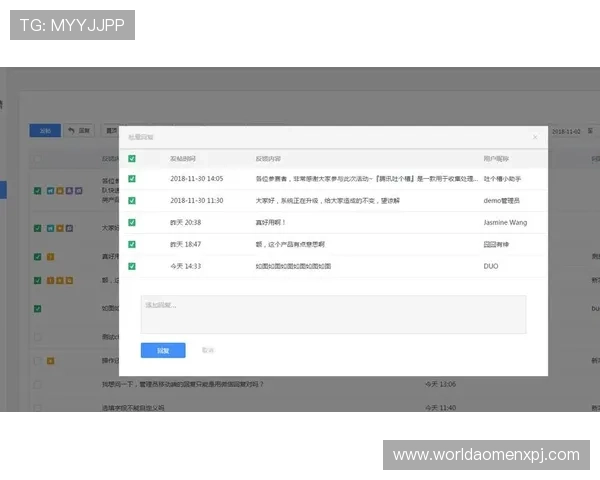The height and width of the screenshot is (480, 600).
Task: Select the 2018-11-30 11:30 timestamp cell
Action: pos(196,201)
